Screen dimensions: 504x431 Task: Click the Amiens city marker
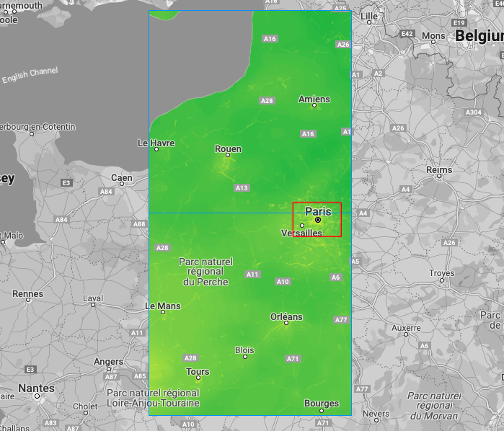314,106
